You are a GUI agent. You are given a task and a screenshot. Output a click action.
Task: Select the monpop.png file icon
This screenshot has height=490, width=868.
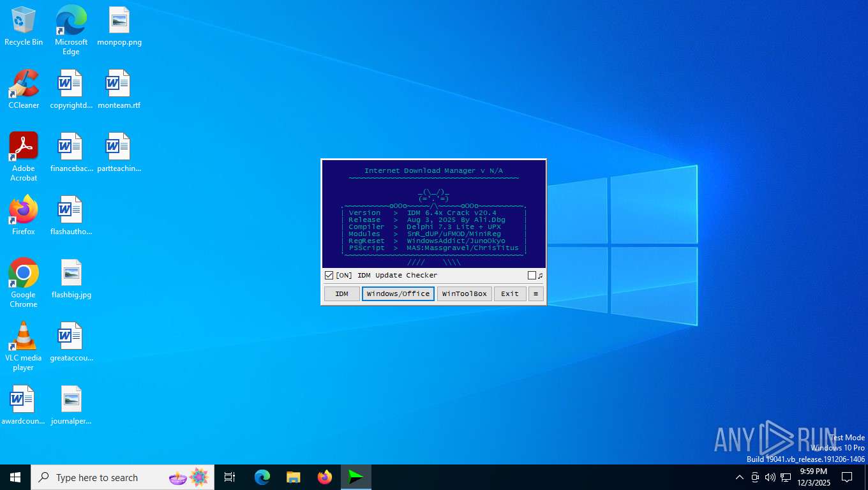click(x=119, y=26)
